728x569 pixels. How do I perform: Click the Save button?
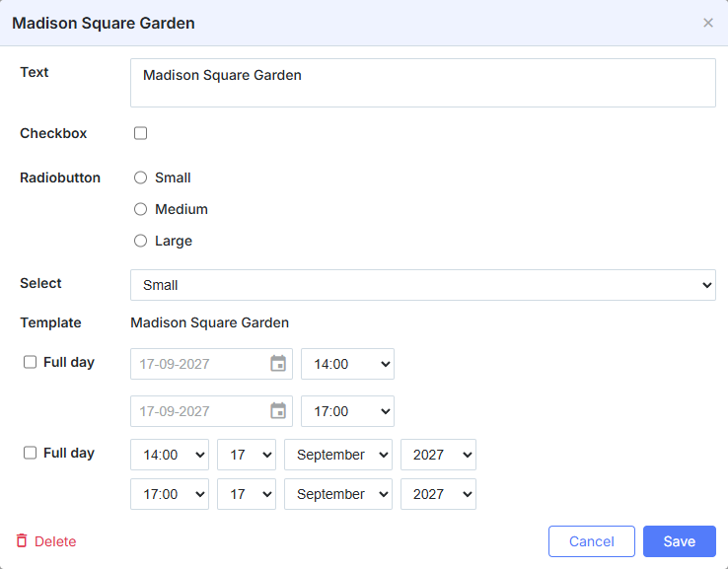coord(680,541)
